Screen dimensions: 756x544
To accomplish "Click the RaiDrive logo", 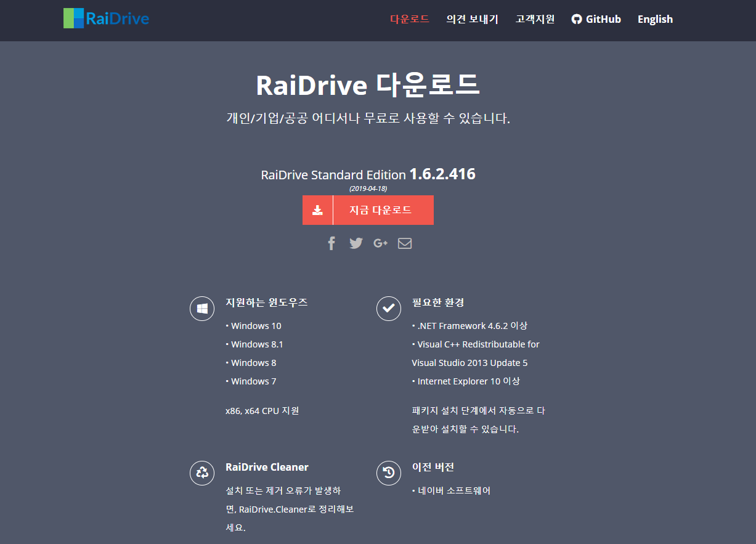I will point(107,18).
